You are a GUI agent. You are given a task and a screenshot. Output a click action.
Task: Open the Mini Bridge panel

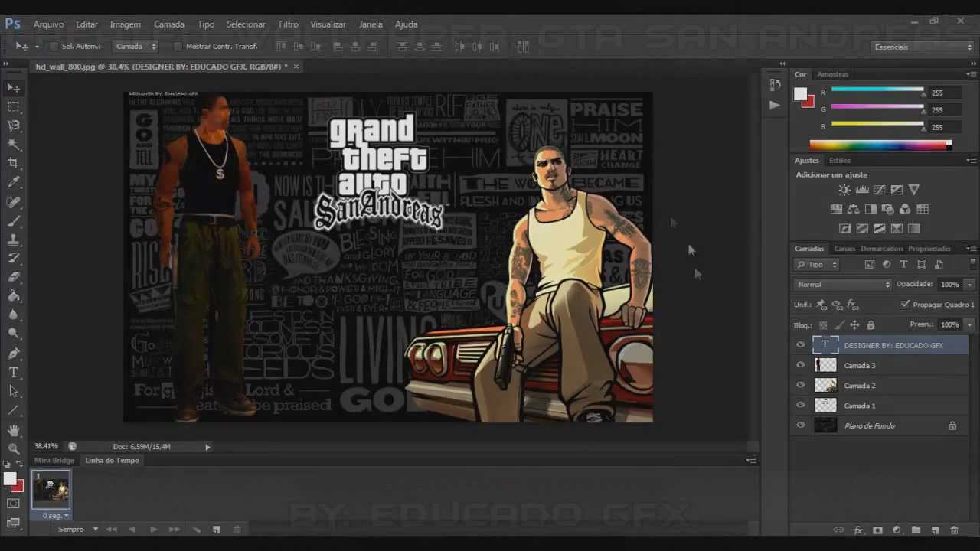click(54, 460)
